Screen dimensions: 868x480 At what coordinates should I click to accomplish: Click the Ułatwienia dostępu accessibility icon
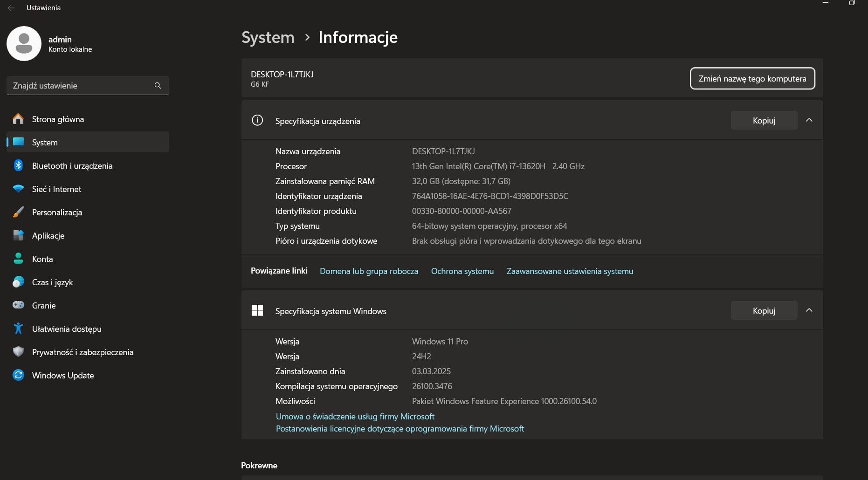(x=18, y=329)
